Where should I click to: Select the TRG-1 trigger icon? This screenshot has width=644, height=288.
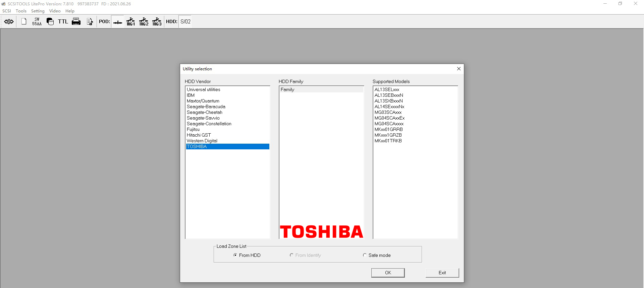[131, 22]
